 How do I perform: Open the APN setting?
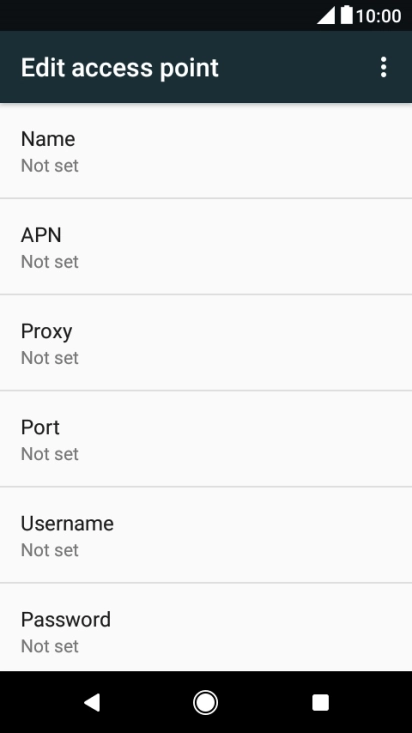(x=206, y=247)
